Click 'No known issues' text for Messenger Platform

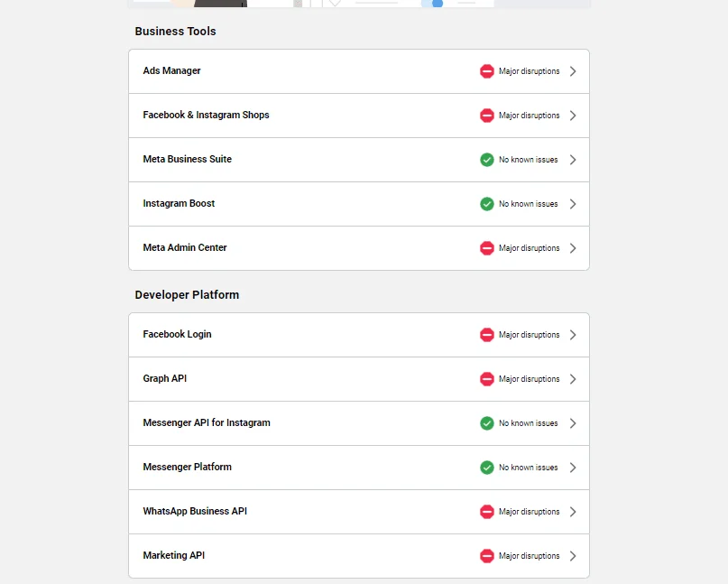(528, 468)
